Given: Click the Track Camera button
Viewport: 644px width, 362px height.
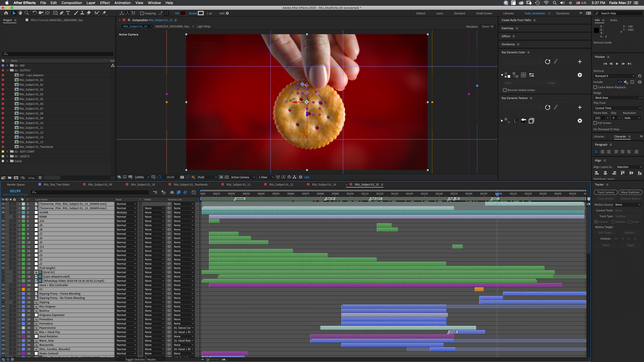Looking at the screenshot, I should click(605, 192).
